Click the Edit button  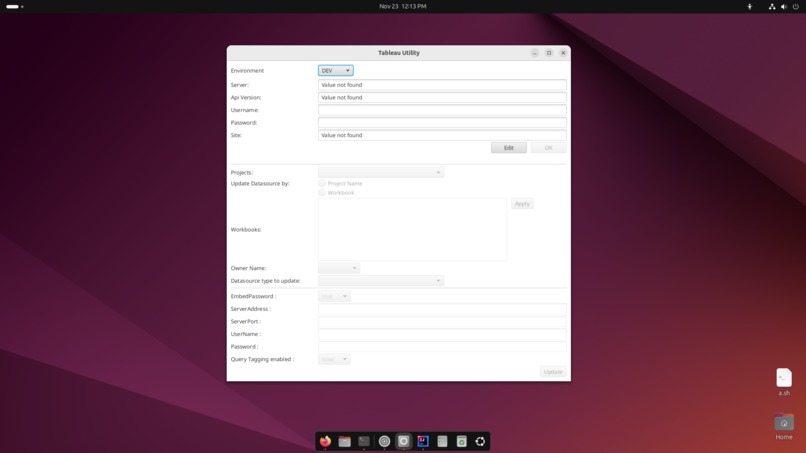coord(509,148)
